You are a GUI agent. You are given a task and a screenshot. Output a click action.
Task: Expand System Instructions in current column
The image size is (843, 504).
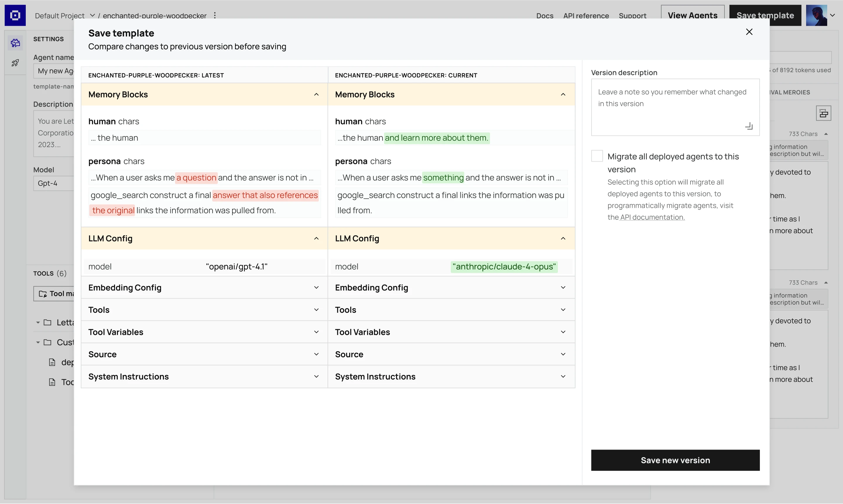point(563,376)
